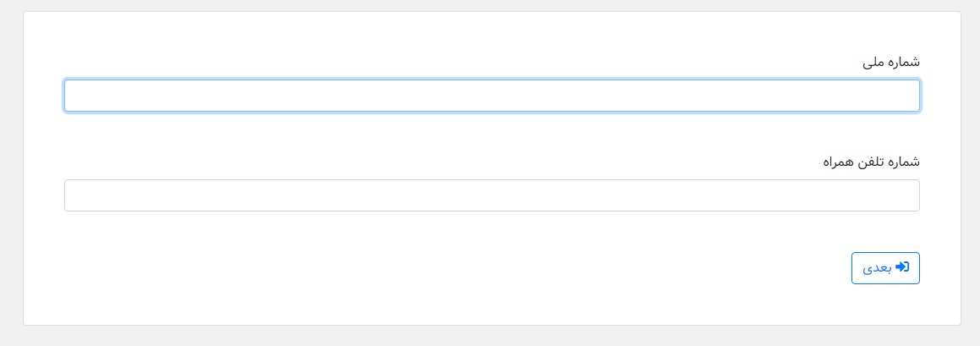
Task: Activate the national number field under شماره ملی
Action: click(492, 96)
